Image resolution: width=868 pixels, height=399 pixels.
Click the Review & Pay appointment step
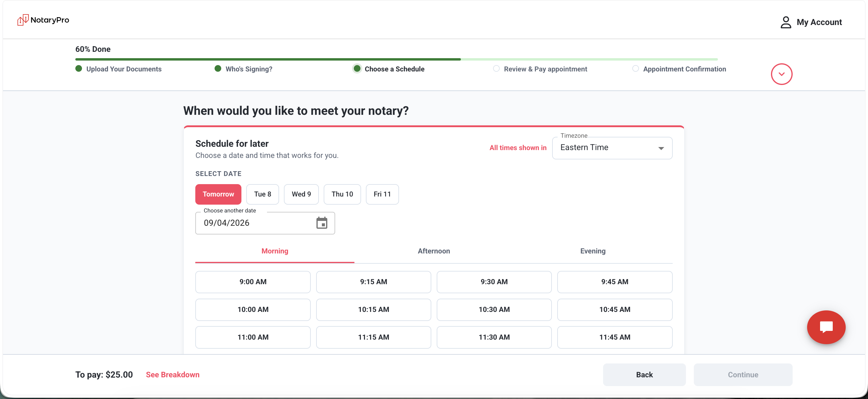540,69
